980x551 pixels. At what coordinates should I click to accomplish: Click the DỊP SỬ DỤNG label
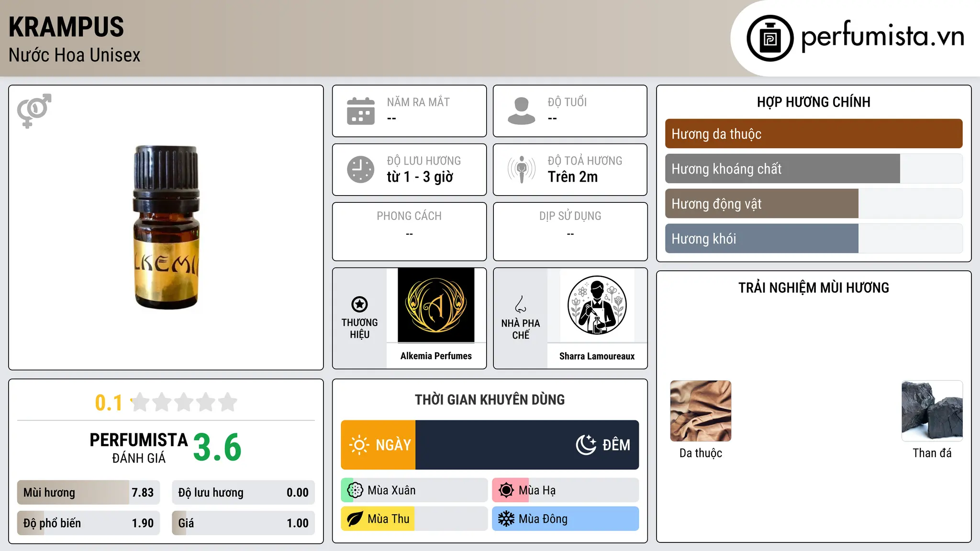click(570, 216)
